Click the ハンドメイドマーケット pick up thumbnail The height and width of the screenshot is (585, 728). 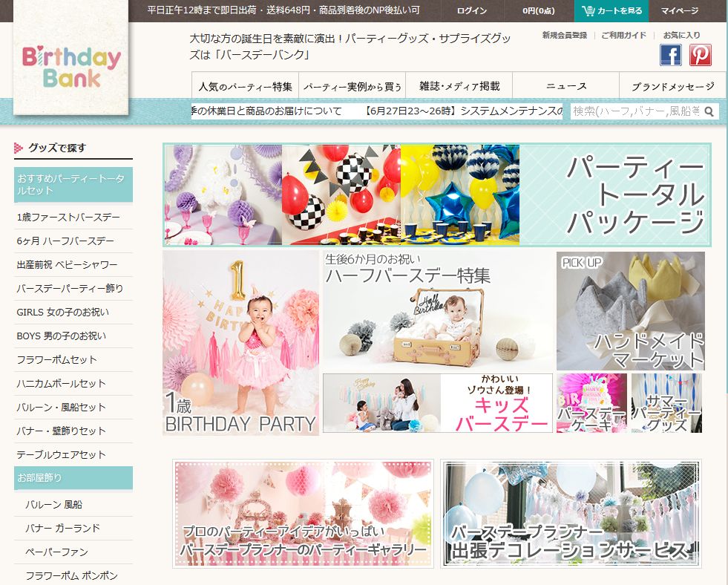[630, 310]
